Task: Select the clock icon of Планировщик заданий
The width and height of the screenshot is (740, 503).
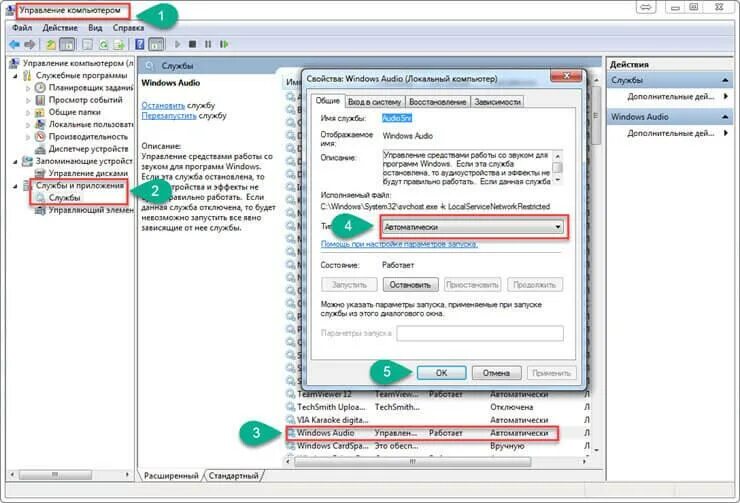Action: coord(41,87)
